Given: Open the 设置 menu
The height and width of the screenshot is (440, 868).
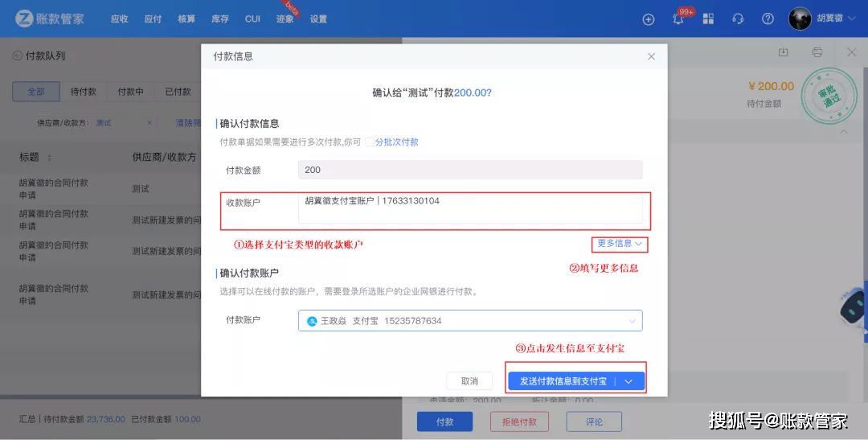Looking at the screenshot, I should [x=318, y=19].
